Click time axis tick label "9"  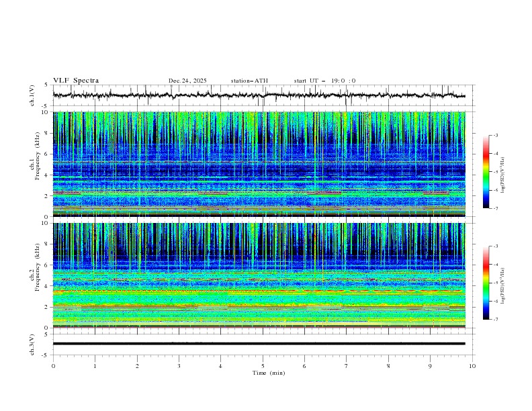coord(430,366)
